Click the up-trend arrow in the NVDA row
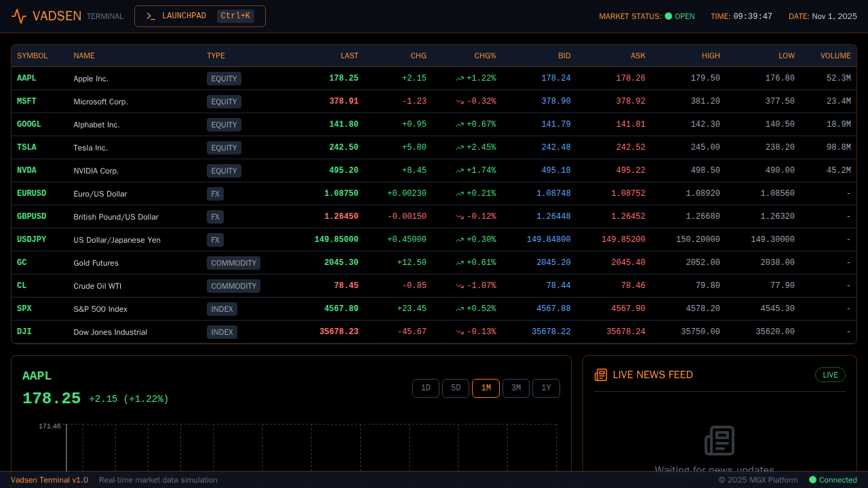This screenshot has height=488, width=868. click(460, 171)
